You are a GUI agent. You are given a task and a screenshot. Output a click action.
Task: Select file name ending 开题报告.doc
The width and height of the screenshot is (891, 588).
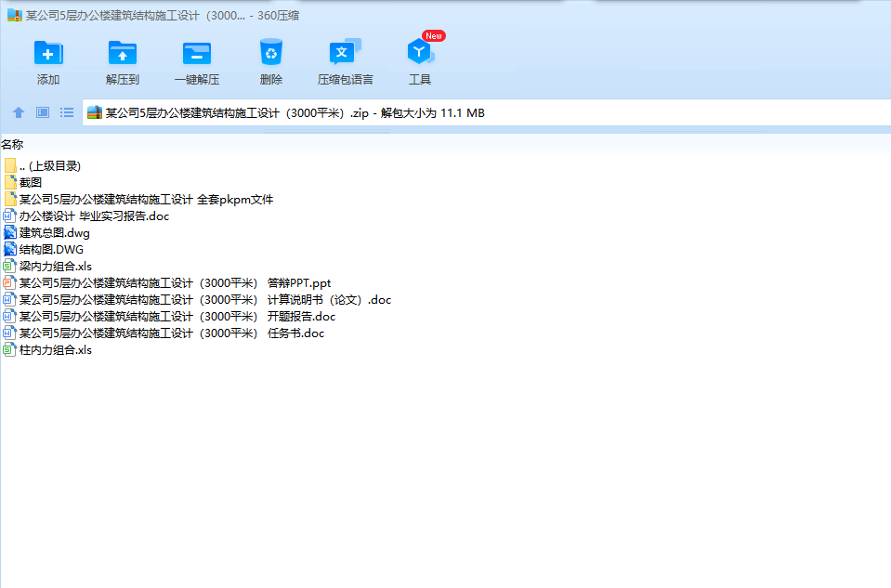177,317
